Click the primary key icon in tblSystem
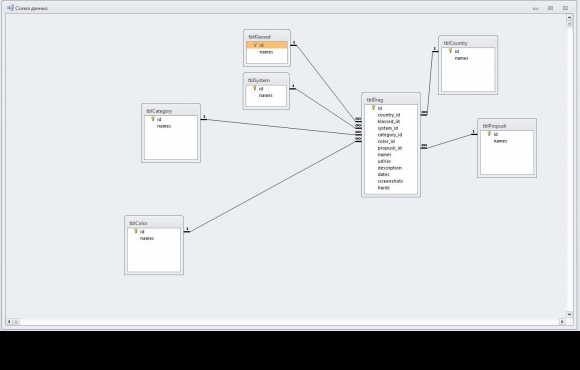Image resolution: width=580 pixels, height=370 pixels. click(x=254, y=88)
